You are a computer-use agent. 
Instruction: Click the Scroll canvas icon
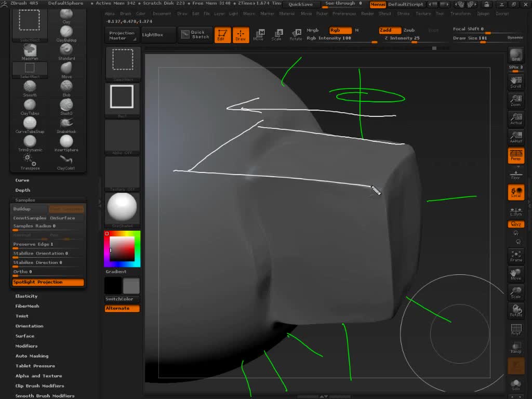pyautogui.click(x=516, y=82)
